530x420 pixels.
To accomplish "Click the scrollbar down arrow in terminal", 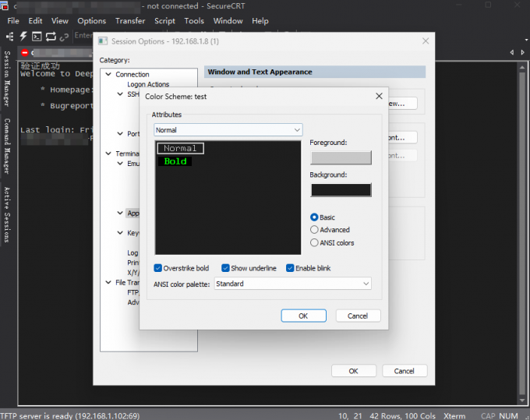I will click(x=522, y=401).
